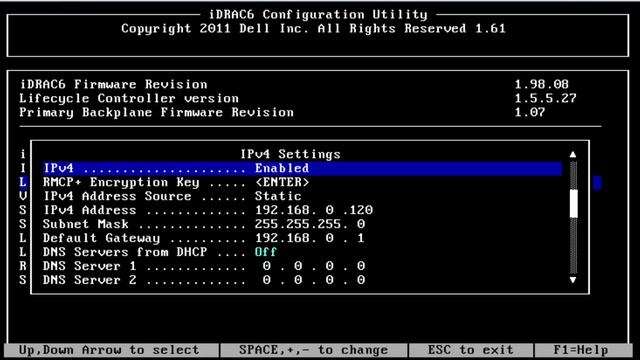Click the IPv4 Settings dialog title
The image size is (640, 360).
290,154
